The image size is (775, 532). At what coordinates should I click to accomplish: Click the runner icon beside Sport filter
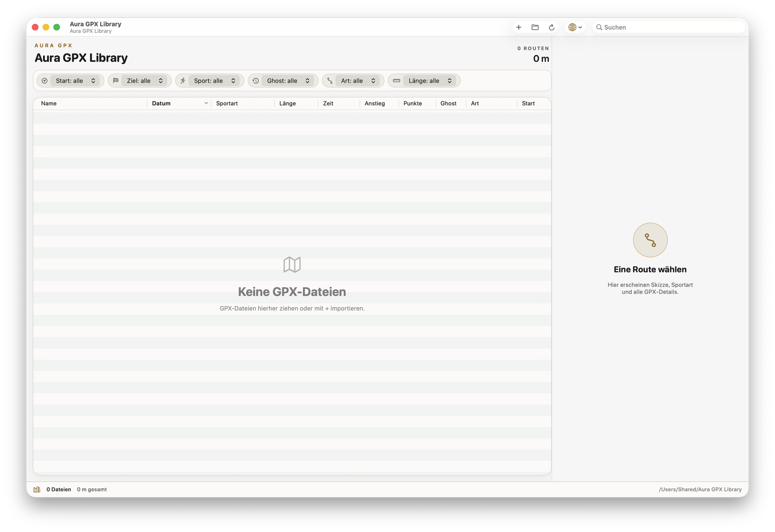183,81
